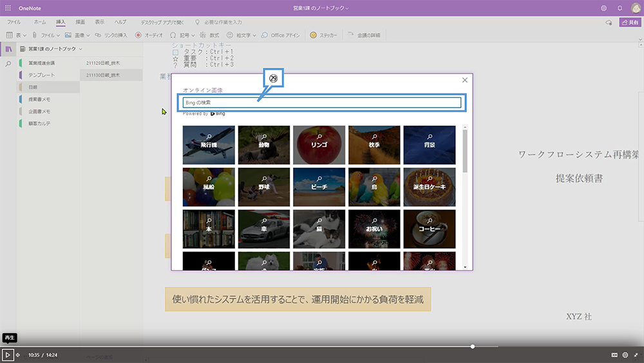The height and width of the screenshot is (363, 644).
Task: Open notebook title dropdown in header
Action: tap(348, 8)
